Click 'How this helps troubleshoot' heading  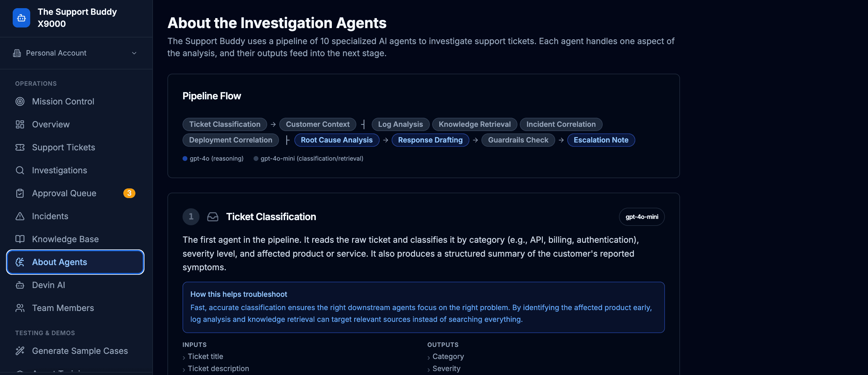tap(238, 294)
